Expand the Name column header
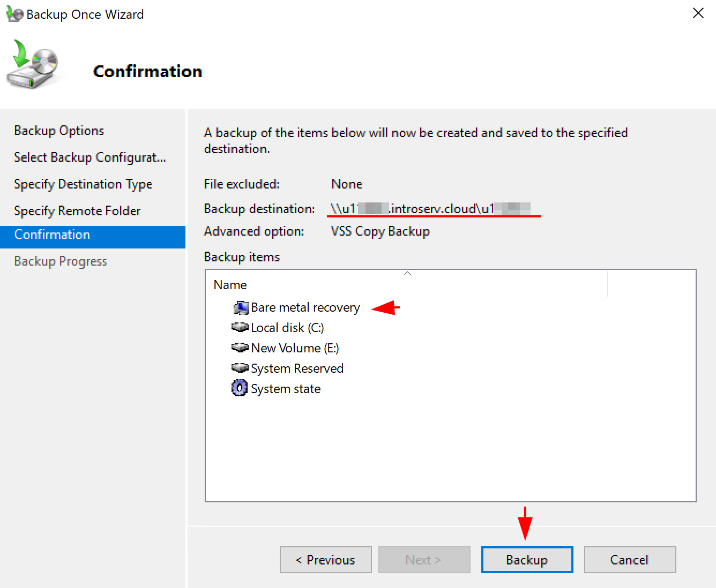This screenshot has height=588, width=716. tap(229, 284)
